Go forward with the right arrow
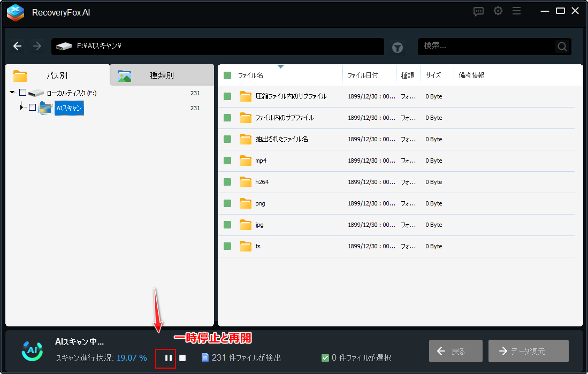This screenshot has width=588, height=374. pos(37,46)
